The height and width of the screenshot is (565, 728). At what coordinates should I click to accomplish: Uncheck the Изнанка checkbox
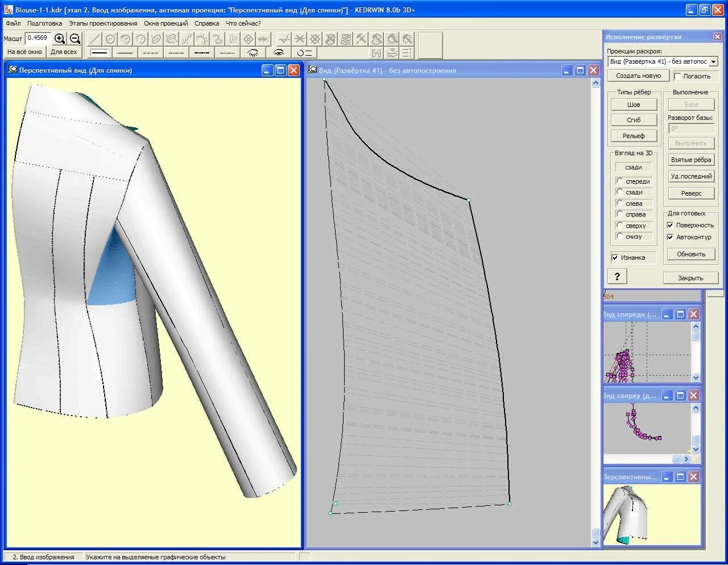point(615,257)
